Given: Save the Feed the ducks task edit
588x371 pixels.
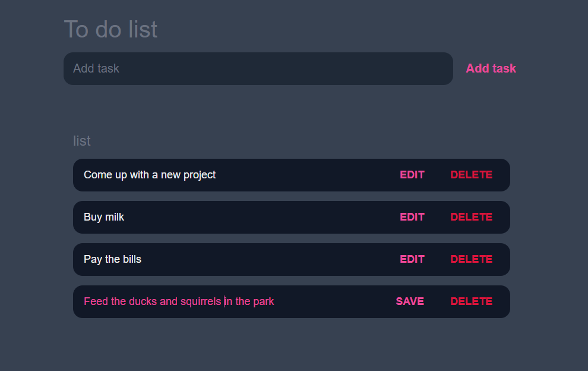Looking at the screenshot, I should (410, 301).
